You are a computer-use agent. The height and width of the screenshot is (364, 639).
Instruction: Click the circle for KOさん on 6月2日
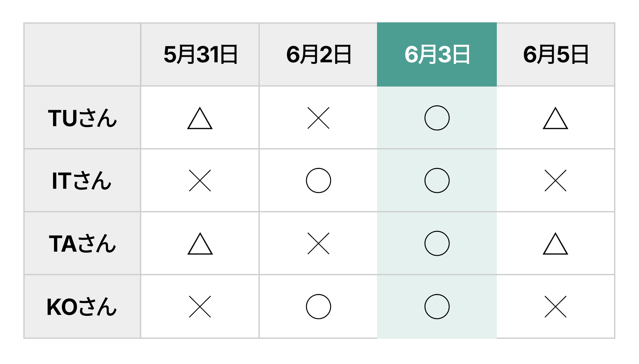[x=318, y=307]
